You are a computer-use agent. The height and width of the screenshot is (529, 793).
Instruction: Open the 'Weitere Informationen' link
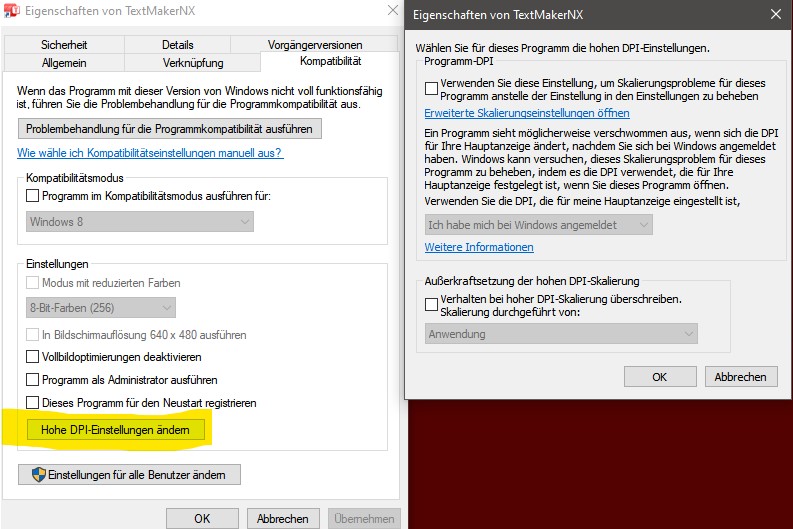pyautogui.click(x=479, y=247)
